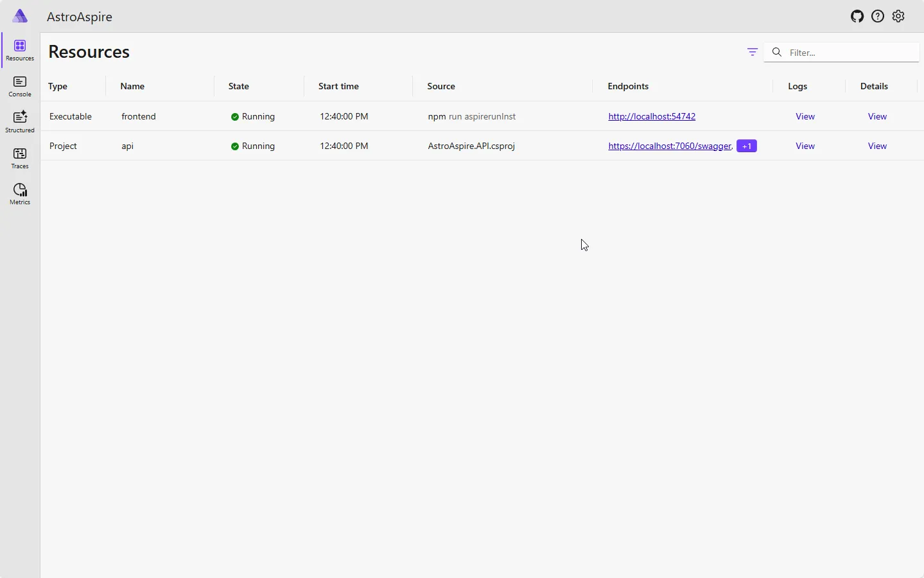Open the http://localhost:54742 endpoint link
This screenshot has height=578, width=924.
652,116
